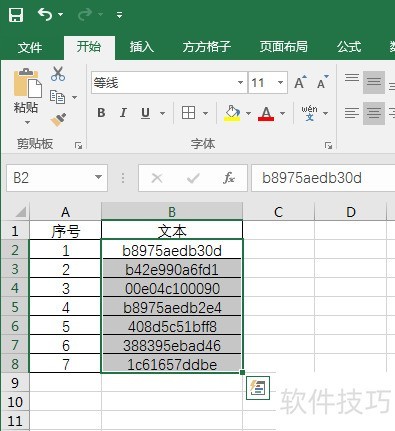Viewport: 395px width, 431px height.
Task: Click the Redo arrow icon
Action: click(x=85, y=14)
